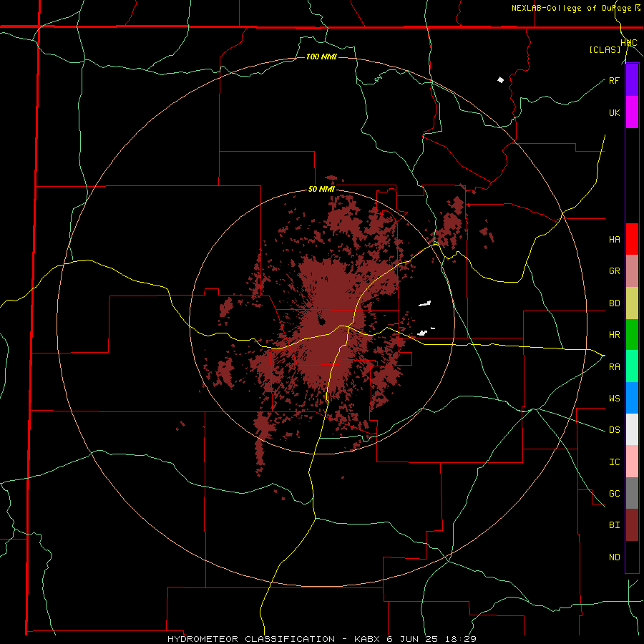Image resolution: width=644 pixels, height=644 pixels.
Task: Click the 50 NMI range ring label
Action: [x=321, y=190]
